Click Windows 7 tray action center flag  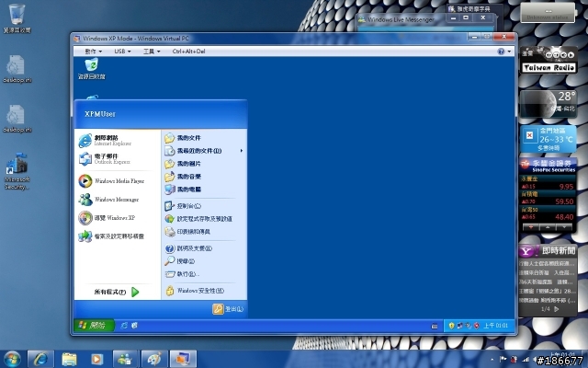pyautogui.click(x=503, y=360)
